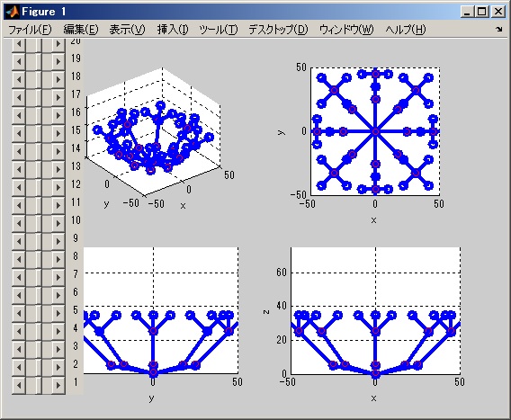The width and height of the screenshot is (511, 420).
Task: Click right arrow of slider 8
Action: [x=58, y=259]
